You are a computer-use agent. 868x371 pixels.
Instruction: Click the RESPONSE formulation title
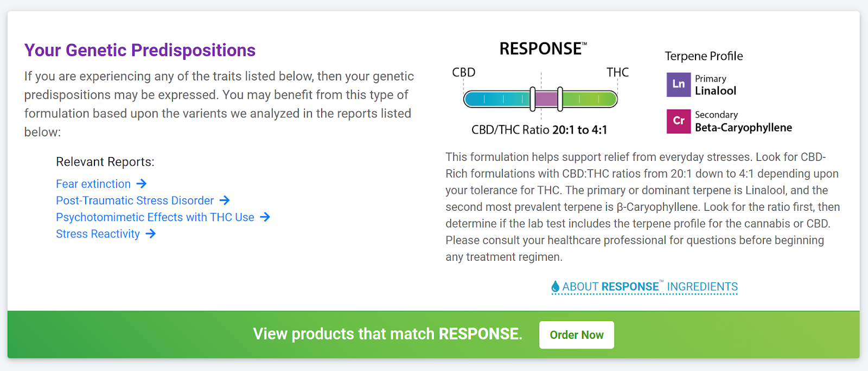[543, 48]
